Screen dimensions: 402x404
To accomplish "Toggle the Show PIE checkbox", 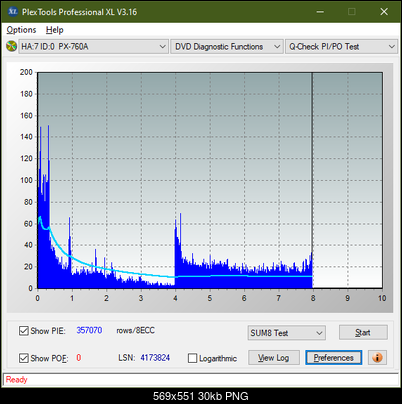I will [24, 331].
